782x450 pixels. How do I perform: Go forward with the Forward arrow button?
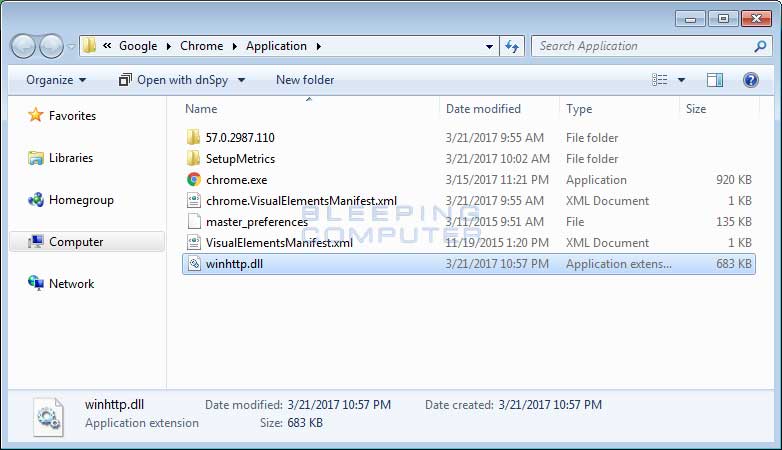(x=51, y=46)
